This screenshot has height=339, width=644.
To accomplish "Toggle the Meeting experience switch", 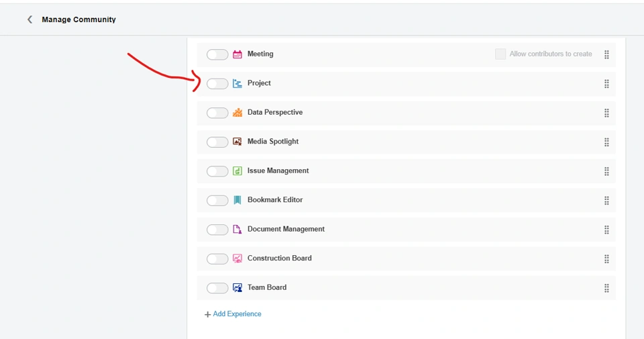I will pyautogui.click(x=217, y=54).
